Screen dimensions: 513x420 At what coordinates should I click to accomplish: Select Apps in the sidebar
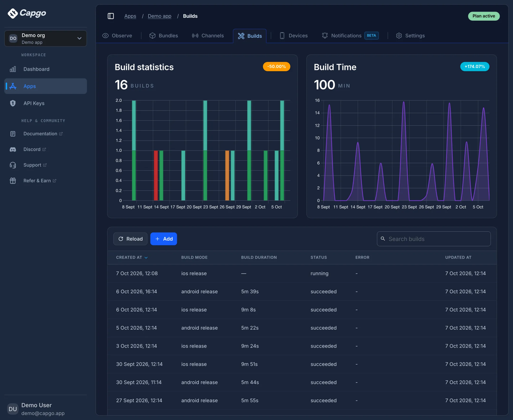click(x=46, y=86)
